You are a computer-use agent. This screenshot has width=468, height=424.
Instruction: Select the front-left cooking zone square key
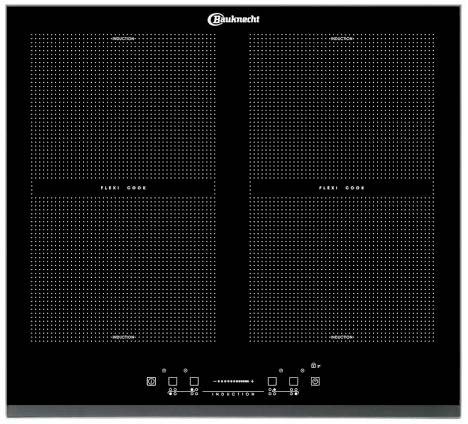[x=173, y=381]
